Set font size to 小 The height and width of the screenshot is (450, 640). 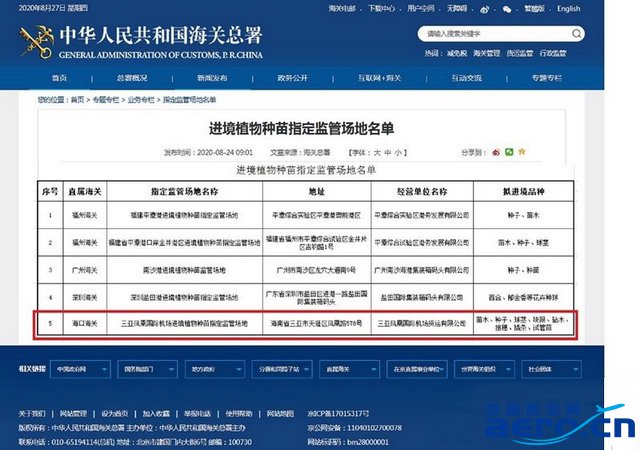point(398,153)
